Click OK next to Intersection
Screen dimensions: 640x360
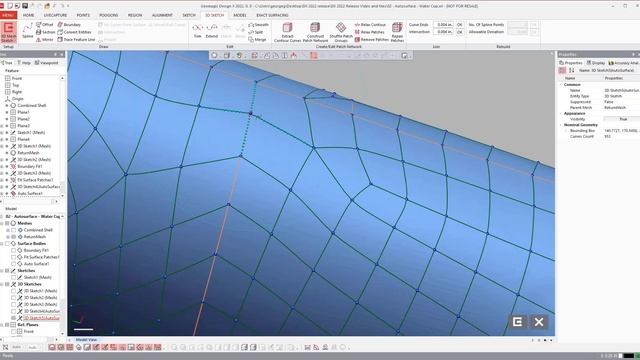[460, 32]
